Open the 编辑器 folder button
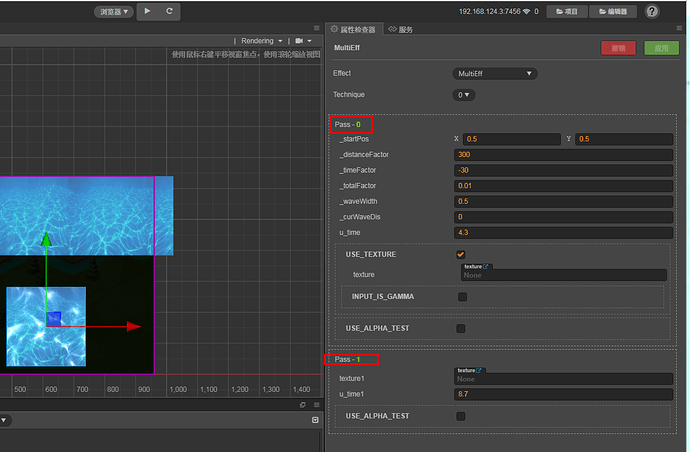The height and width of the screenshot is (452, 690). click(x=613, y=12)
